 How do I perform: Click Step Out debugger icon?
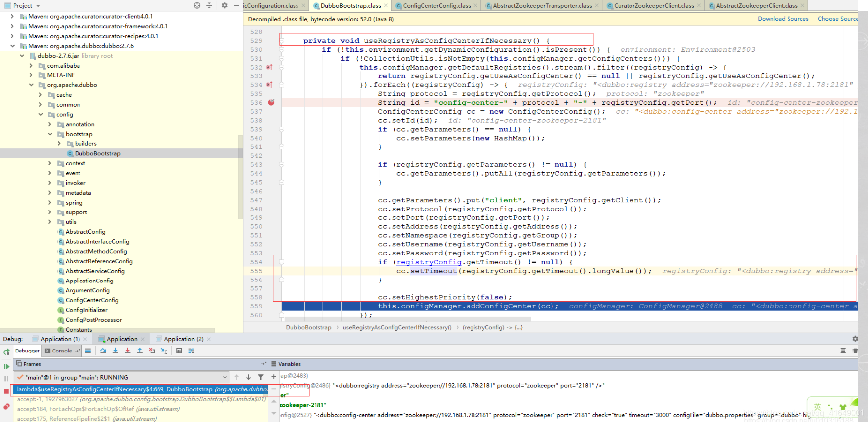(140, 351)
